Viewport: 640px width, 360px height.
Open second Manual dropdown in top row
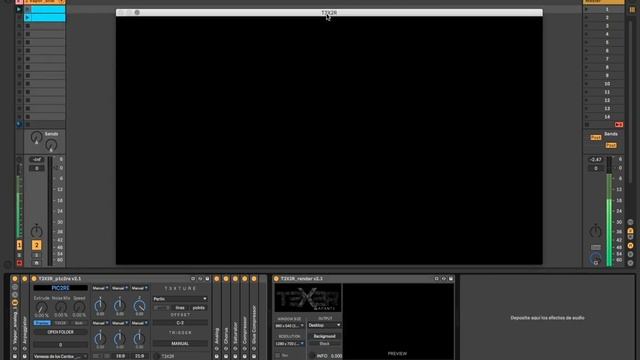[x=120, y=288]
